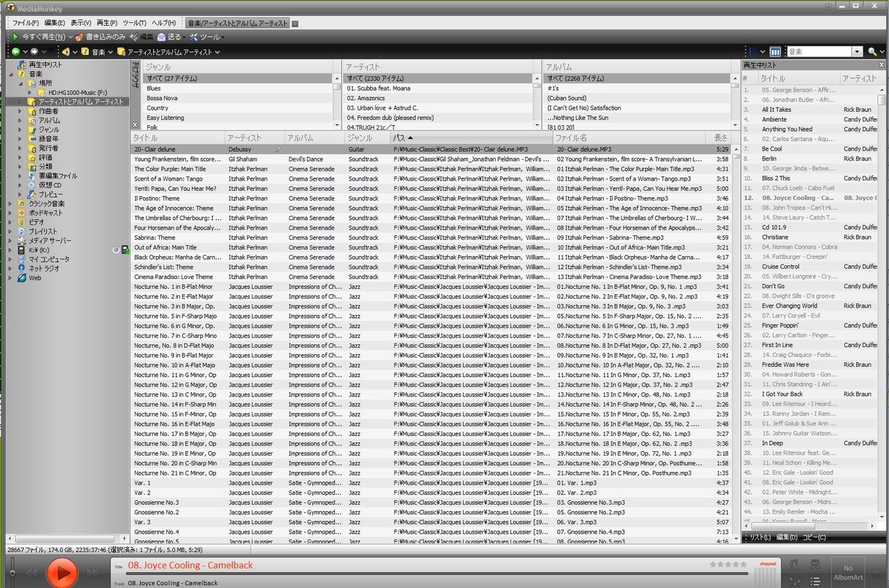Click the player seek bar
Screen dimensions: 889x588
point(436,573)
